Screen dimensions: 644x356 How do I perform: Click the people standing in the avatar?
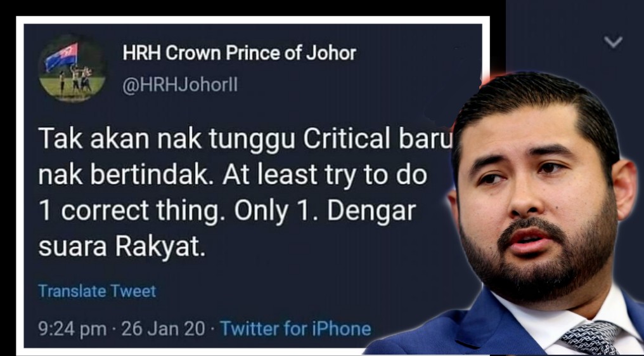click(77, 78)
